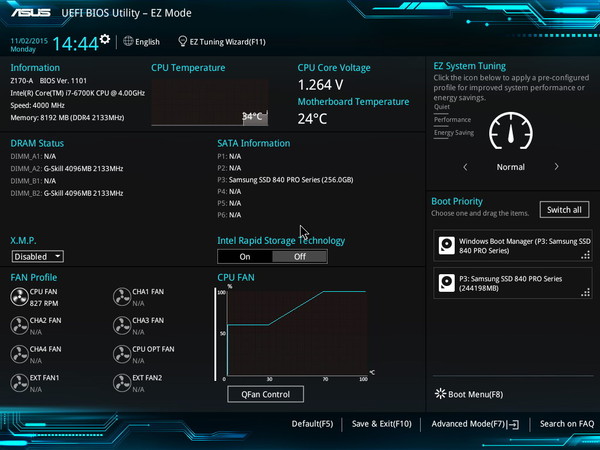Select the EXT FAN2 fan icon
Screen dimensions: 600x450
pyautogui.click(x=122, y=383)
